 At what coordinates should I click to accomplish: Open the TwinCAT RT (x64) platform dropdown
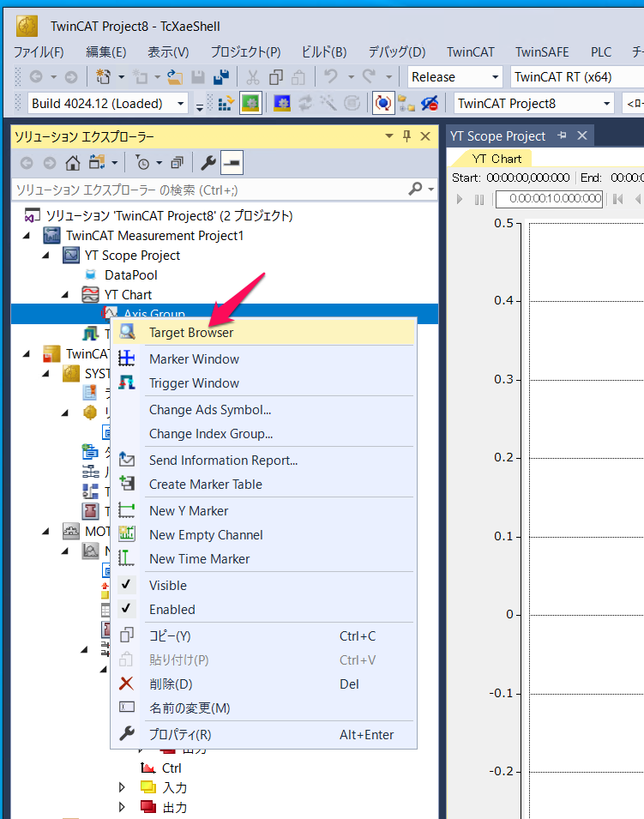(577, 77)
